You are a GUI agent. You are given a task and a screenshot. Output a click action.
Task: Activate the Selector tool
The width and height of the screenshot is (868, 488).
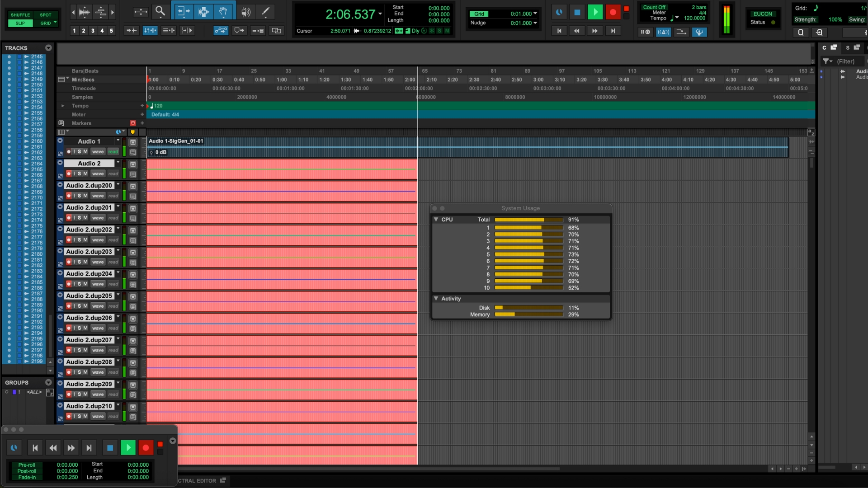coord(203,12)
